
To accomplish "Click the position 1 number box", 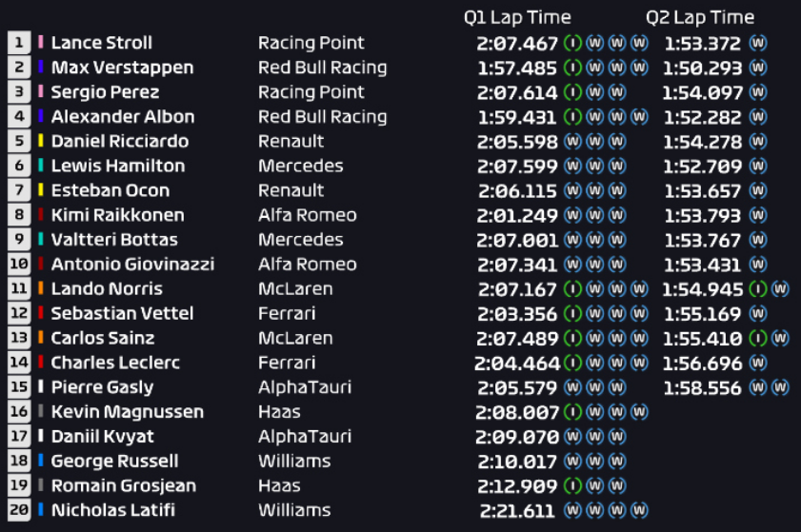I will click(19, 43).
